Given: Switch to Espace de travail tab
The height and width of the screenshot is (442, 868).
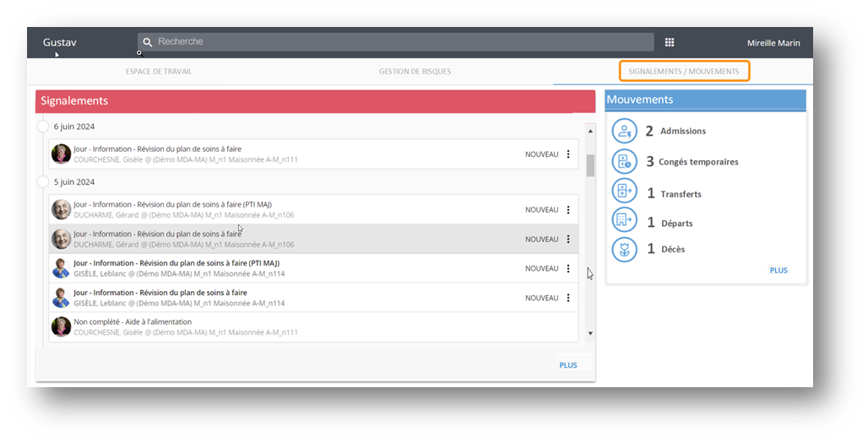Looking at the screenshot, I should pos(159,72).
